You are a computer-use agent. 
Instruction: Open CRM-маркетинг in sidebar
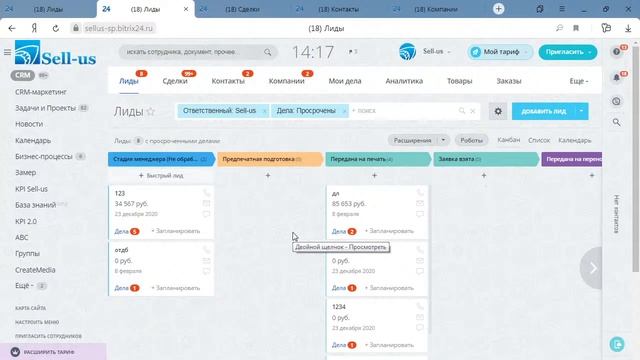[41, 92]
